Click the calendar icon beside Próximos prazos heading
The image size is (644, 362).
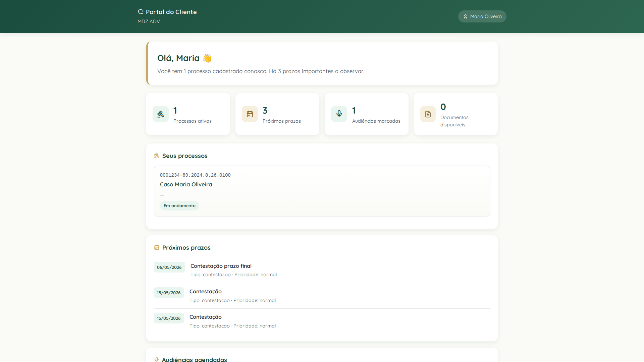[x=157, y=247]
